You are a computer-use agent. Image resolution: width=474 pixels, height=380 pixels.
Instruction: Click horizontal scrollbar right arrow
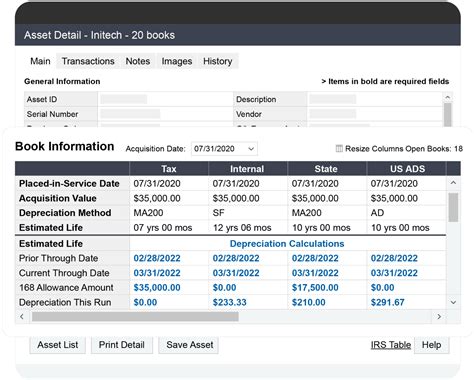pos(439,317)
